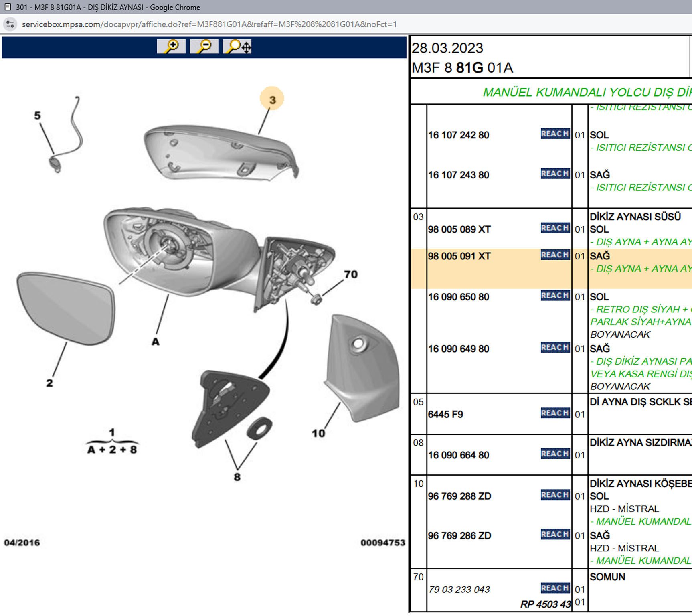Select callout 70 near the nut

tap(350, 274)
